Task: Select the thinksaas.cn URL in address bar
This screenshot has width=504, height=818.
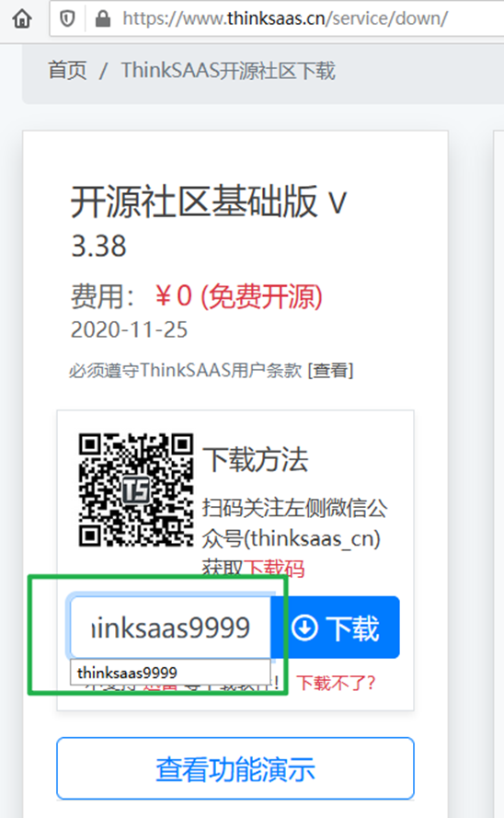Action: tap(285, 18)
